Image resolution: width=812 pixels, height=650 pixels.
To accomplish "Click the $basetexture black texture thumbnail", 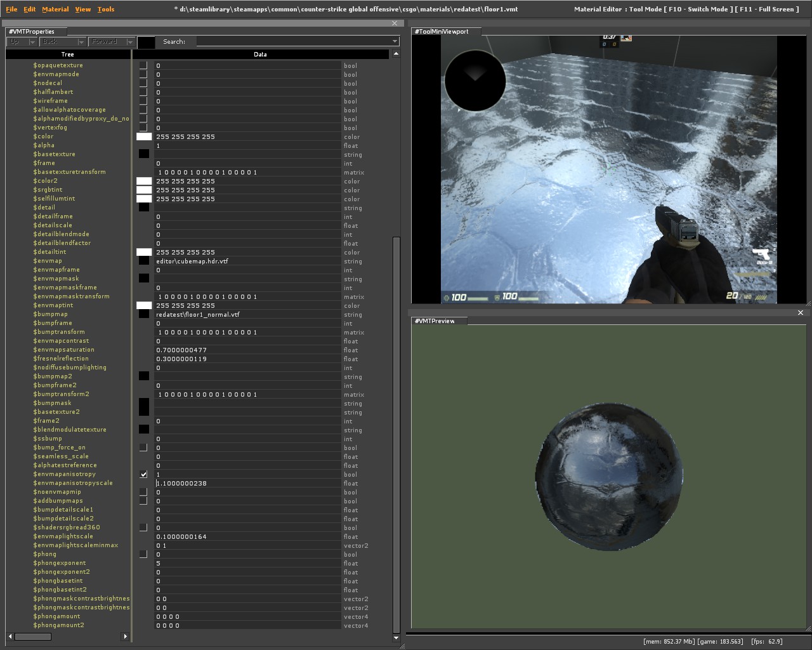I will pos(144,154).
